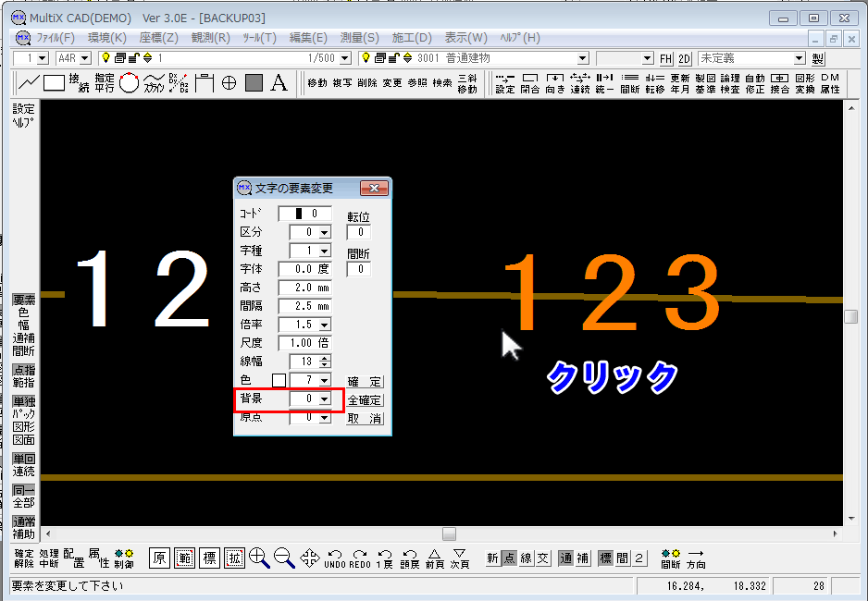
Task: Click the 削除 delete command
Action: tap(367, 83)
